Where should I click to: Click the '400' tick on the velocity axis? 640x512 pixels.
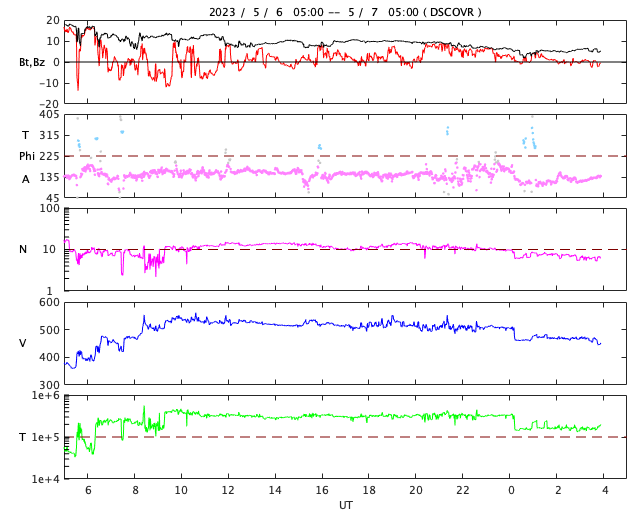pos(49,357)
